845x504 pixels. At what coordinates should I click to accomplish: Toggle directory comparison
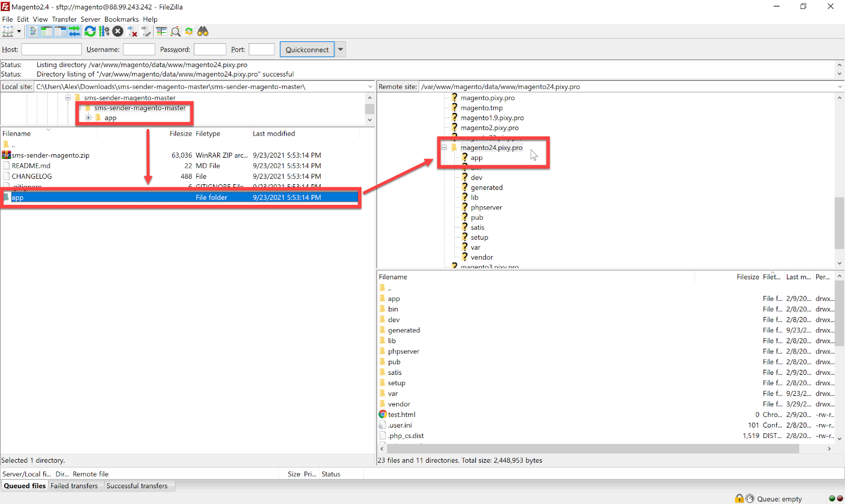click(x=175, y=32)
